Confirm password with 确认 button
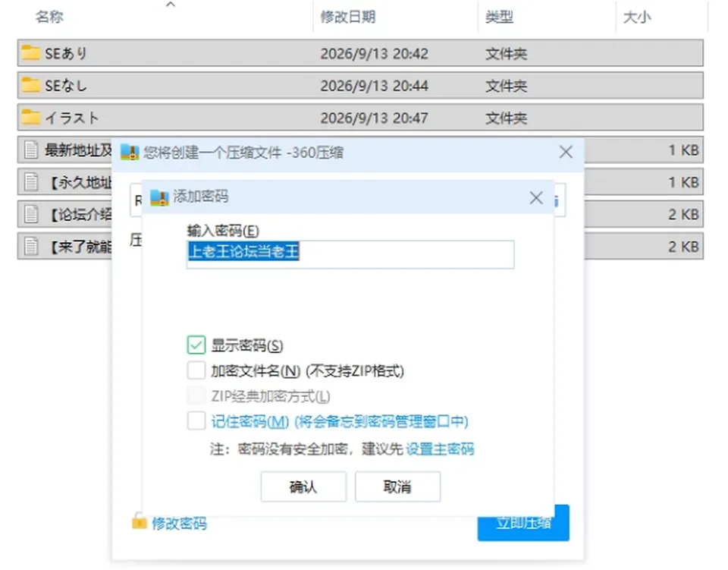 coord(303,487)
